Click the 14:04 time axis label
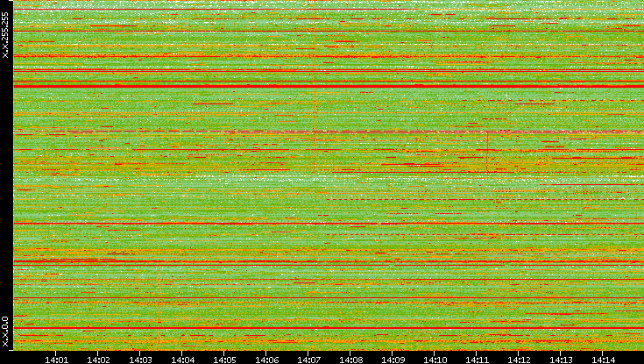Screen dimensions: 644x364 point(182,360)
